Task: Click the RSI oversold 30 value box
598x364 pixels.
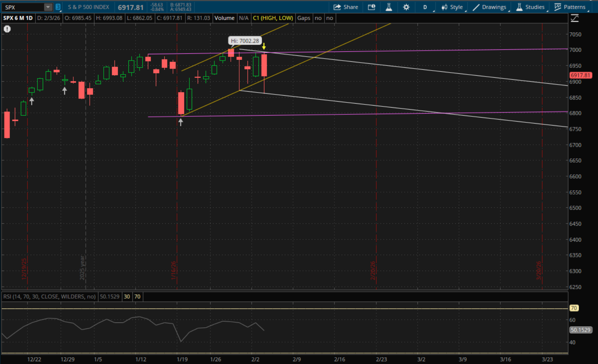Action: coord(127,297)
